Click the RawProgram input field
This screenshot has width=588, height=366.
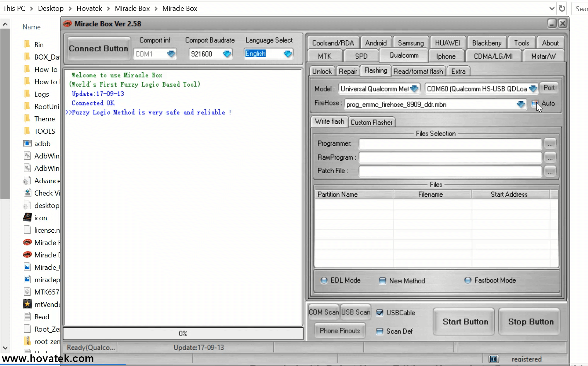tap(450, 158)
